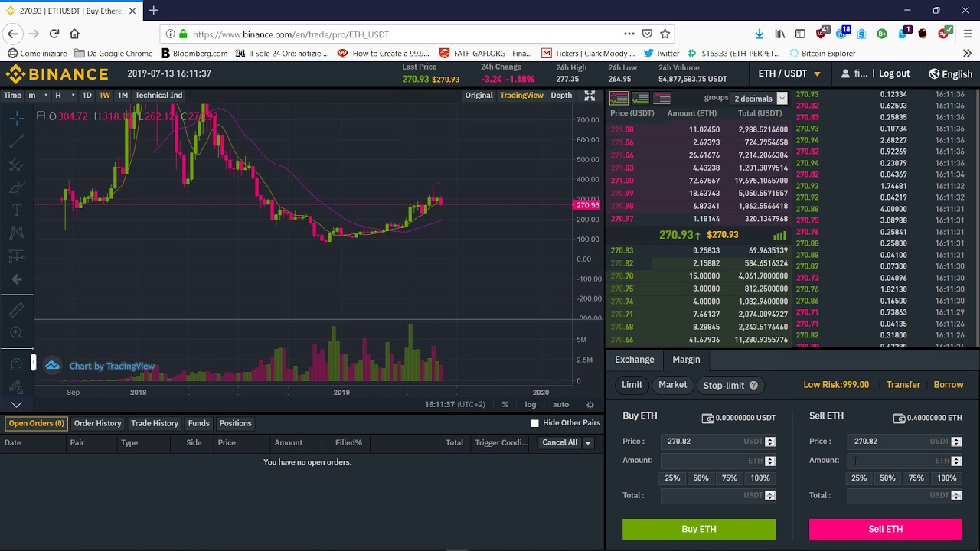Image resolution: width=980 pixels, height=551 pixels.
Task: Toggle the magnet mode tool
Action: (17, 365)
